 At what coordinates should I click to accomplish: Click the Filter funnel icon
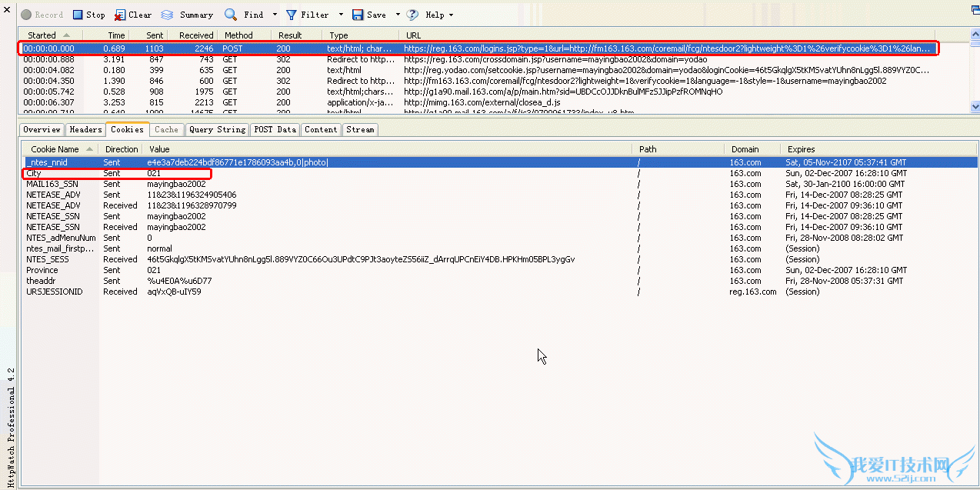[292, 15]
